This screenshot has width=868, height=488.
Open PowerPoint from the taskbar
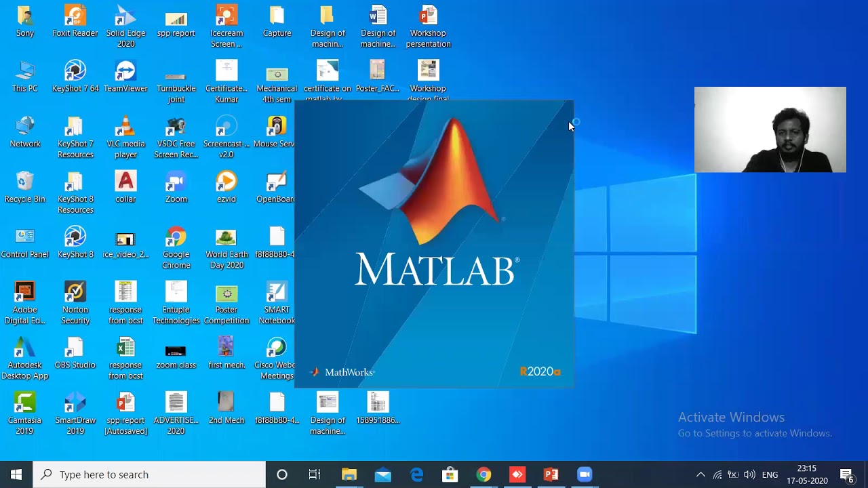pos(551,474)
